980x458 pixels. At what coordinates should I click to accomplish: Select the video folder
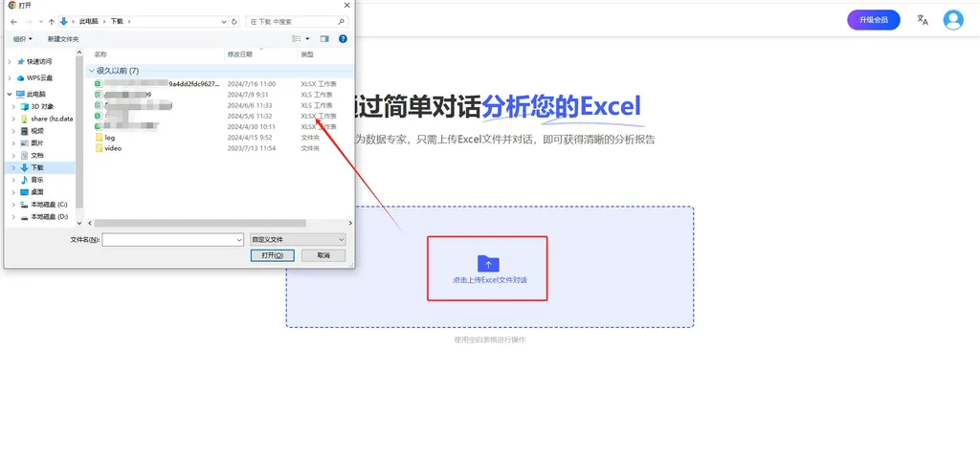click(112, 148)
